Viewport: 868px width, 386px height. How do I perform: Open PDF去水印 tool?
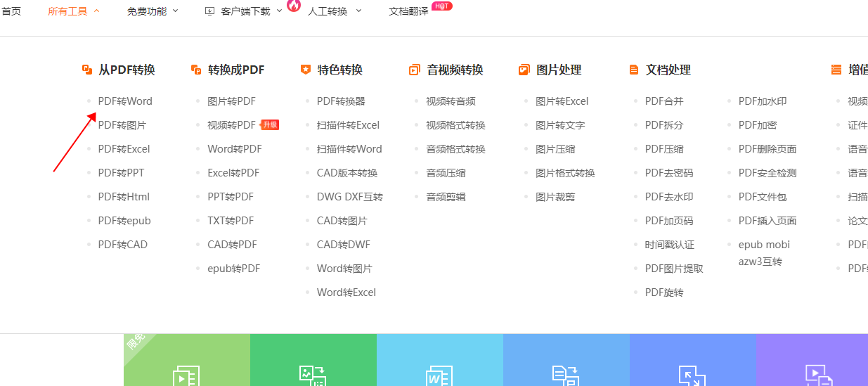(670, 197)
